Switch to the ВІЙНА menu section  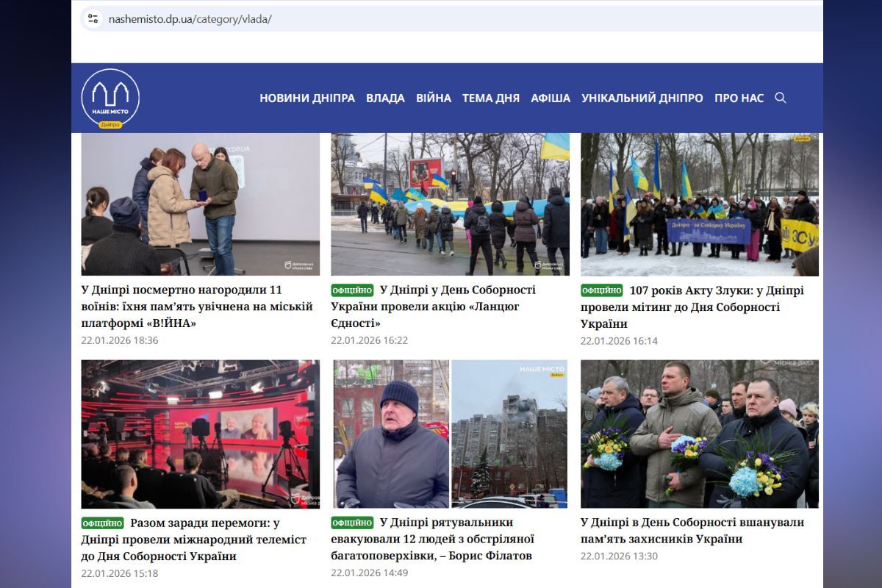pos(433,98)
